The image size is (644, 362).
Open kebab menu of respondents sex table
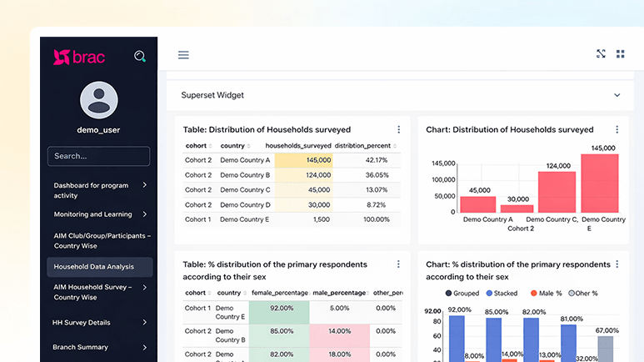398,264
